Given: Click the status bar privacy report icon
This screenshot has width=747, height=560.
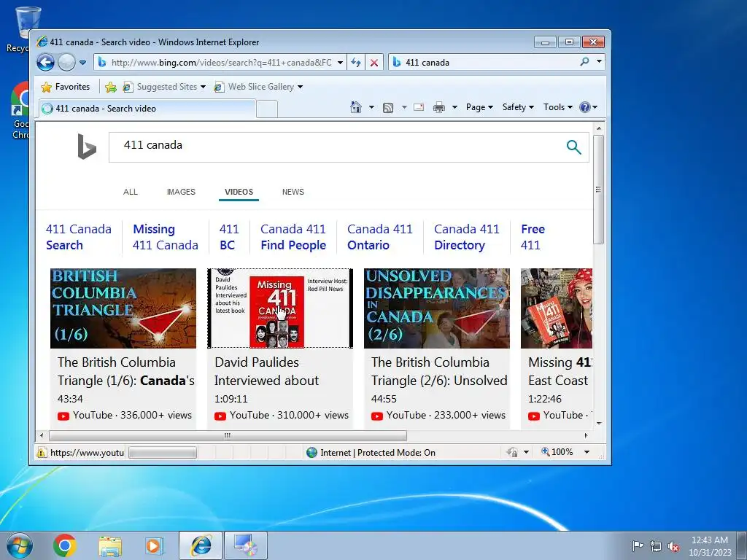Looking at the screenshot, I should [513, 452].
